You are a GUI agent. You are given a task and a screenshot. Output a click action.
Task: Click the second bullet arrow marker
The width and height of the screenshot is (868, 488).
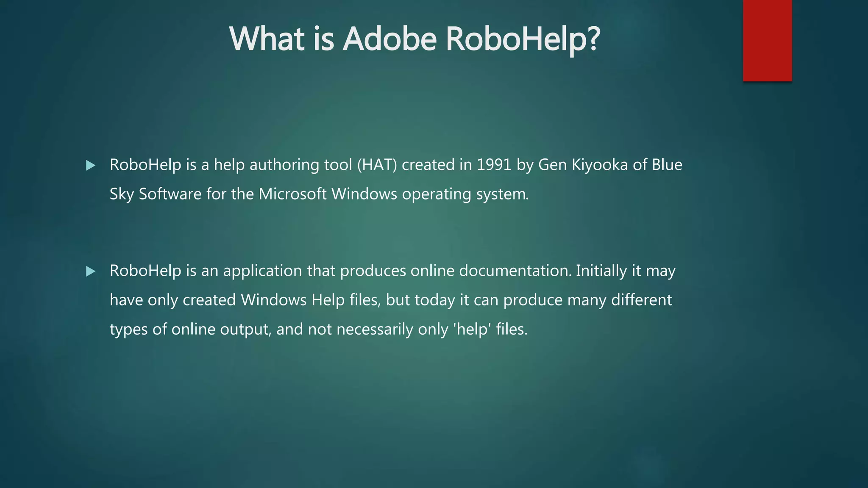point(90,271)
